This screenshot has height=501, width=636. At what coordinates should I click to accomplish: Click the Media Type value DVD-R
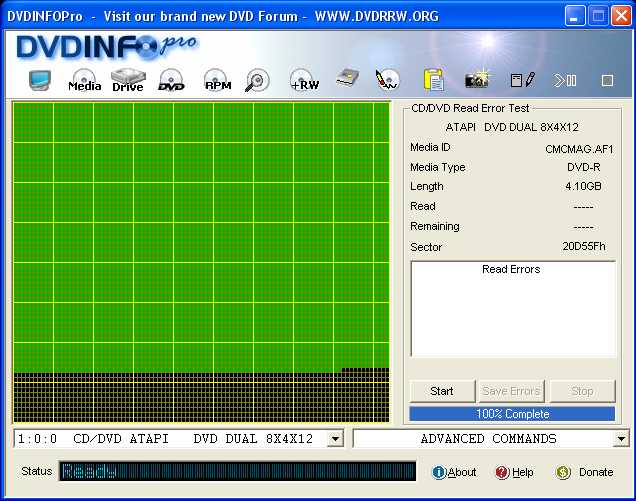584,167
